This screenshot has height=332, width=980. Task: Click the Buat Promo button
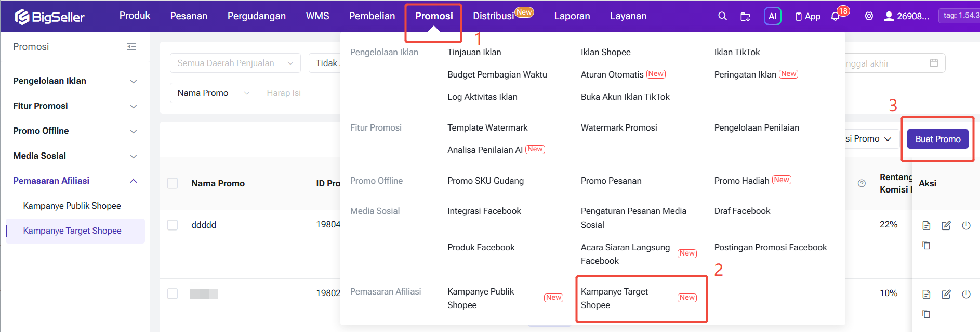[937, 139]
